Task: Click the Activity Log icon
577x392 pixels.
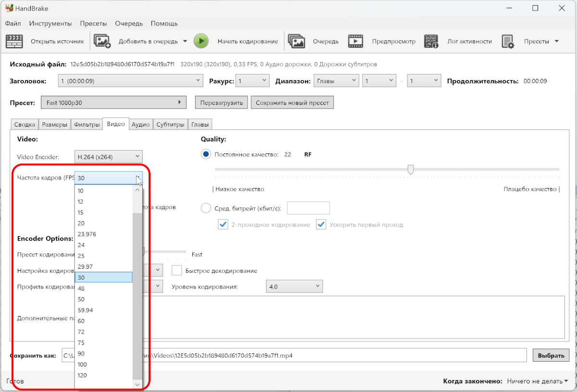Action: point(431,41)
